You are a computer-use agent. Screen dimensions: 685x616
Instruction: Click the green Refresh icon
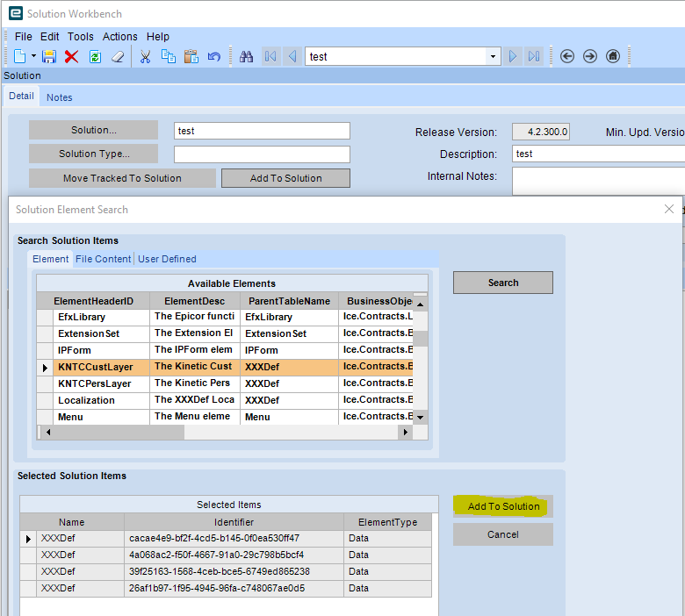95,56
